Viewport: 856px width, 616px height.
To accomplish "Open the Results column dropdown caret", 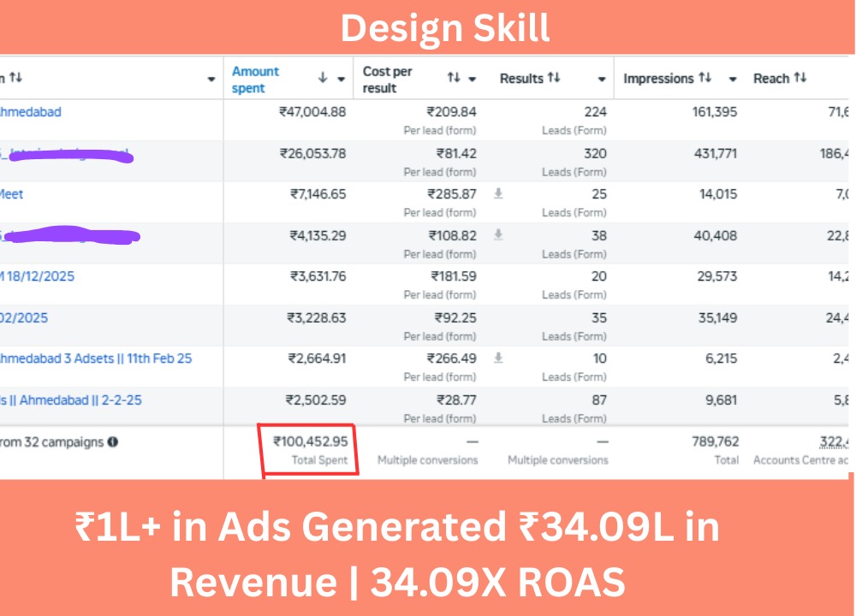I will coord(602,80).
